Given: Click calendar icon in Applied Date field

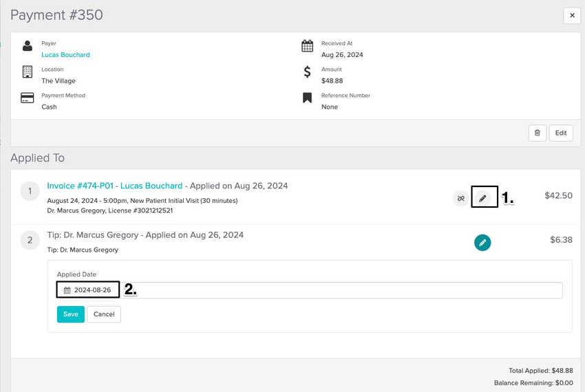Looking at the screenshot, I should tap(67, 290).
